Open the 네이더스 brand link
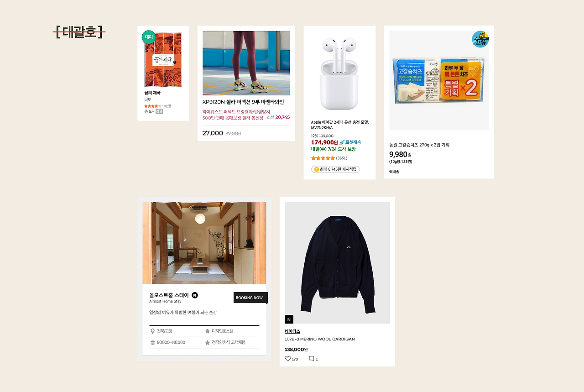The image size is (584, 392). pyautogui.click(x=292, y=331)
